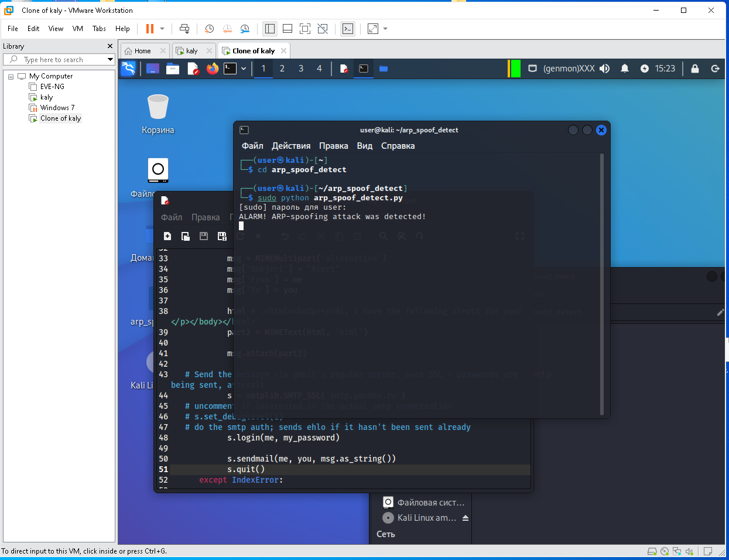Toggle the Library sidebar view in the VMware toolbar
Viewport: 729px width, 560px height.
[x=270, y=29]
